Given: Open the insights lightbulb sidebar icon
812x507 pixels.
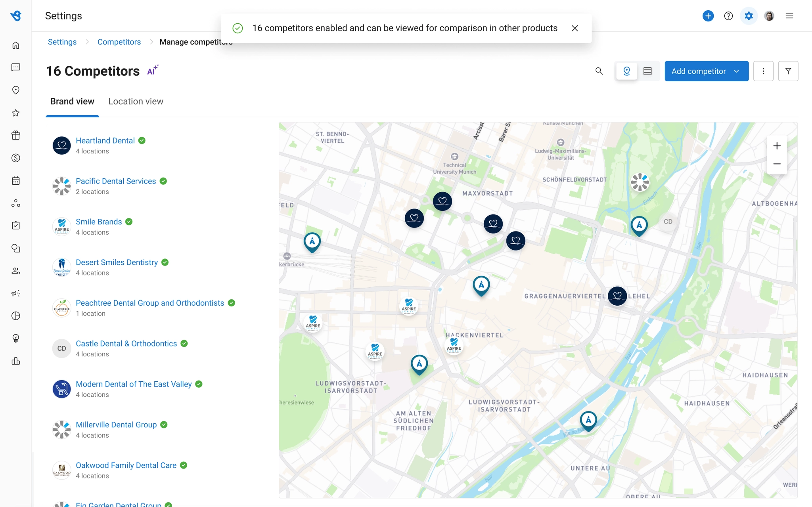Looking at the screenshot, I should click(16, 338).
